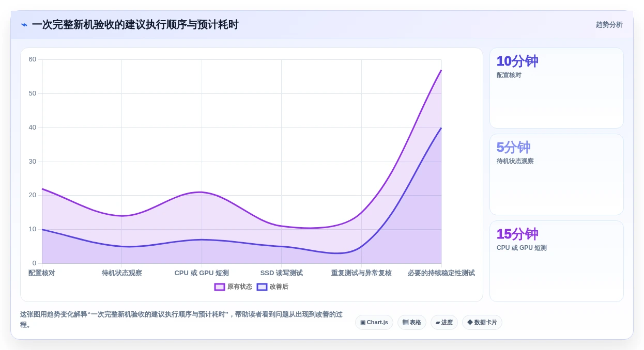Click the chart title 一次完整新机验收的建议执行顺序与预计耗时

[135, 25]
